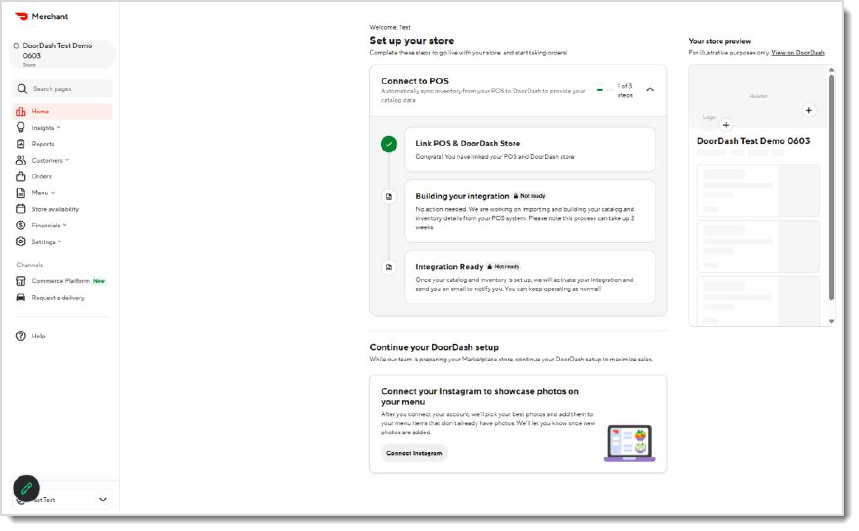This screenshot has width=859, height=531.
Task: Open the user account dropdown chevron
Action: 102,499
